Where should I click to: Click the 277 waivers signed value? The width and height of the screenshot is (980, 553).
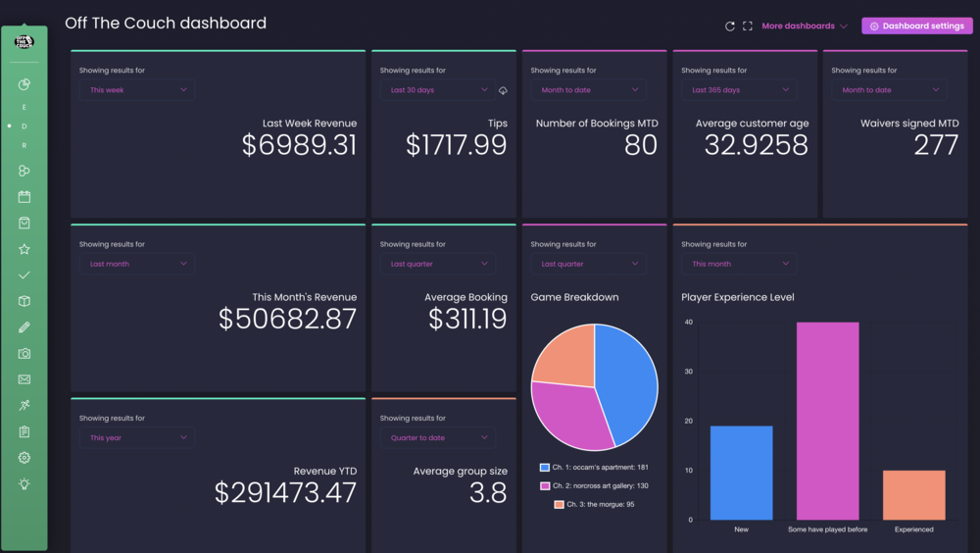936,145
